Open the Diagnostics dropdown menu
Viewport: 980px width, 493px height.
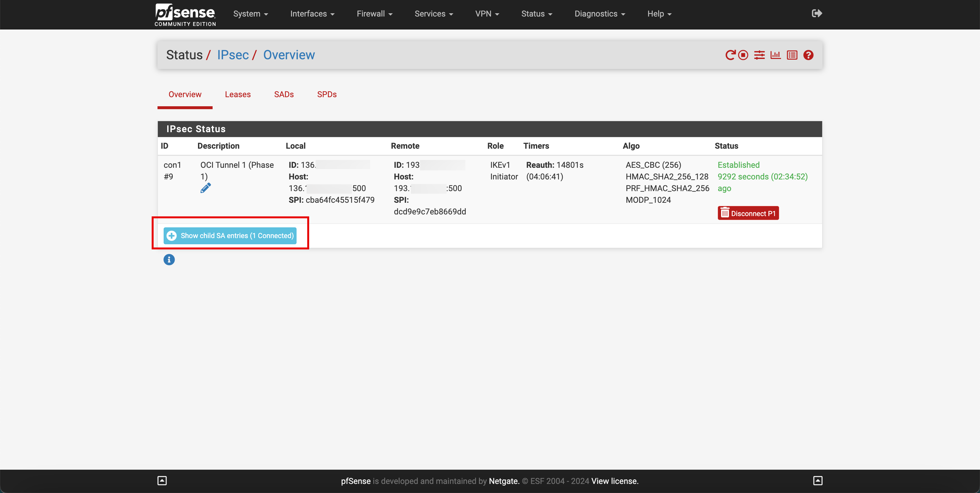pos(600,14)
